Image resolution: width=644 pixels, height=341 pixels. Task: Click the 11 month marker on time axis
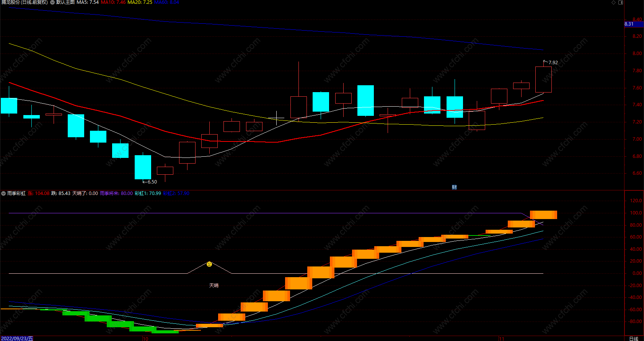pyautogui.click(x=502, y=339)
